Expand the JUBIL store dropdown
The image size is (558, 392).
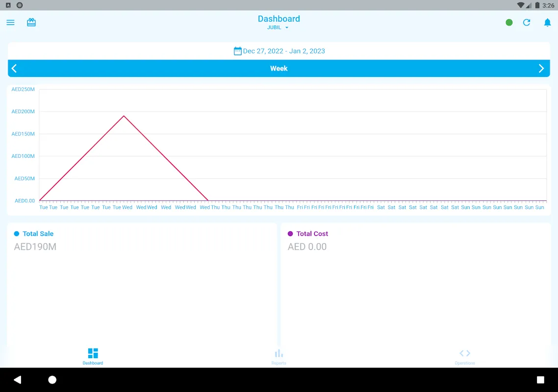pyautogui.click(x=278, y=27)
